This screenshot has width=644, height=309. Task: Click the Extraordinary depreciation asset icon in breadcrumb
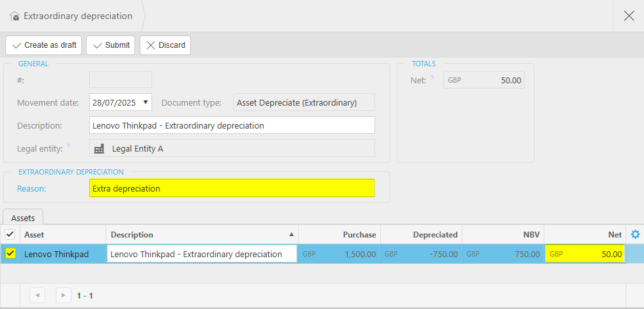(14, 16)
